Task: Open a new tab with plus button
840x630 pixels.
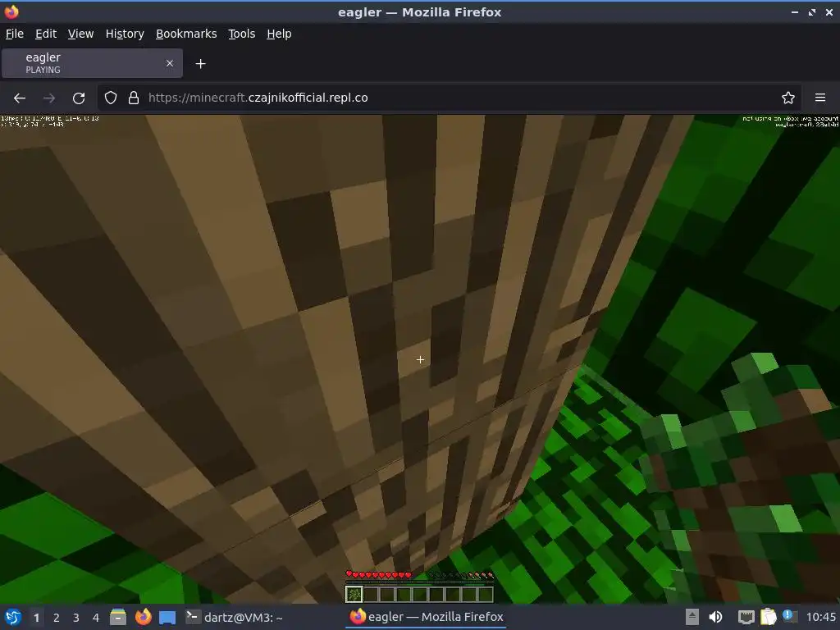Action: (200, 64)
